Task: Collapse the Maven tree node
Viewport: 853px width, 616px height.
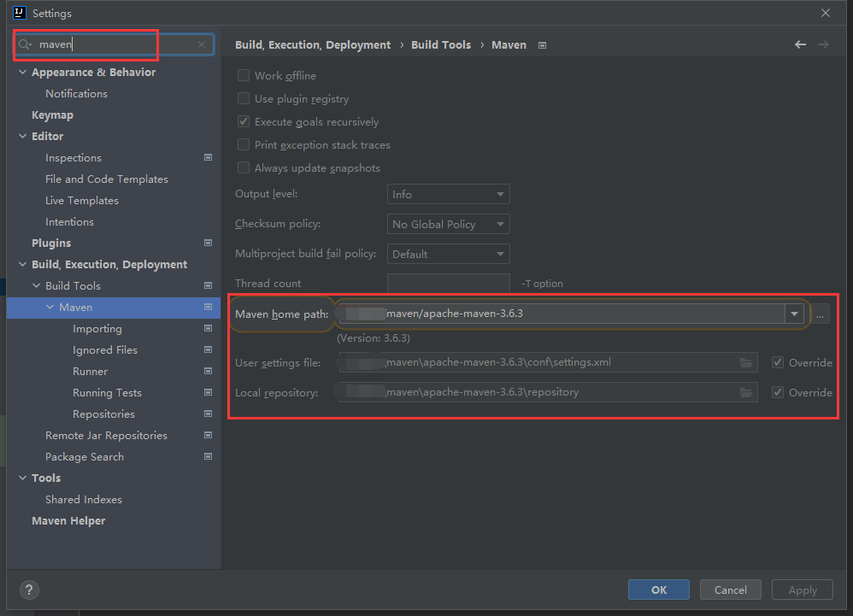Action: 50,308
